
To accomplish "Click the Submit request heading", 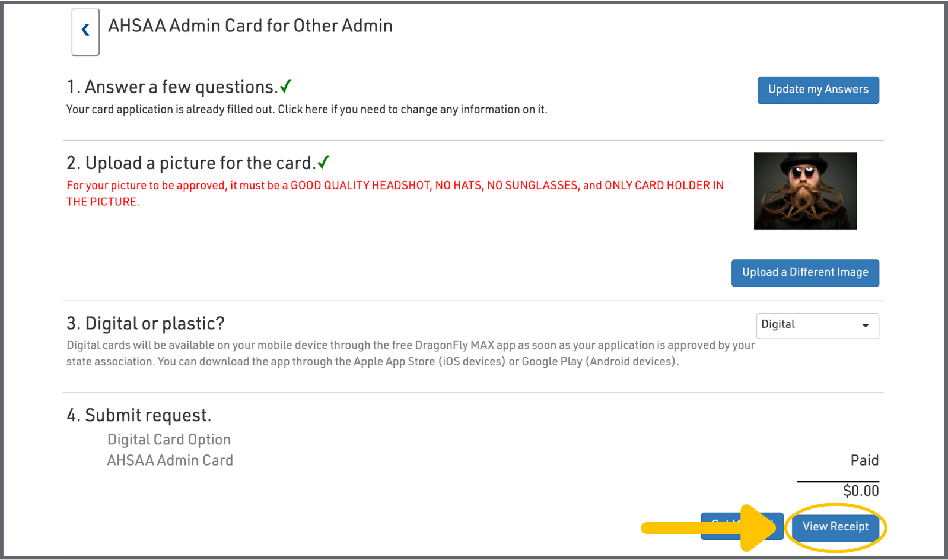I will (x=139, y=415).
